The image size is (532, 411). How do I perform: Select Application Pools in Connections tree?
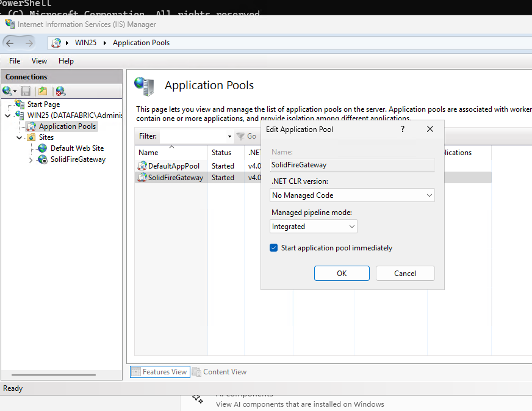[x=67, y=126]
